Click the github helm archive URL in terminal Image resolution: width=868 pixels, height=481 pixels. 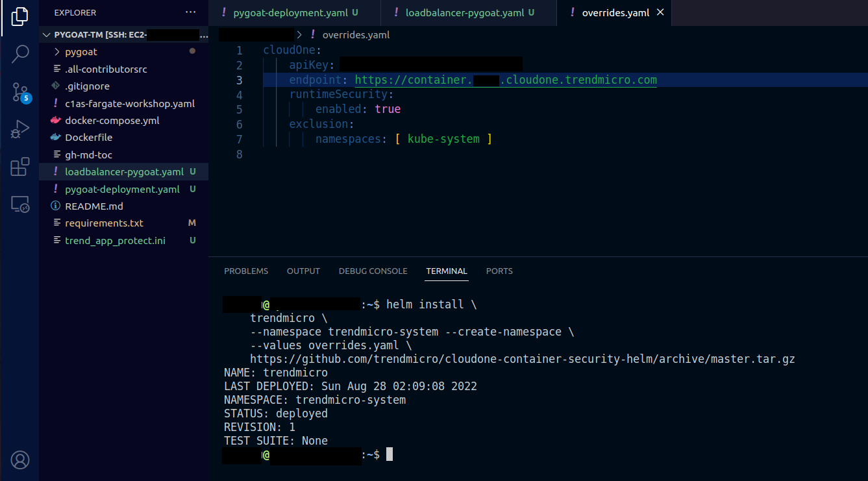click(523, 359)
